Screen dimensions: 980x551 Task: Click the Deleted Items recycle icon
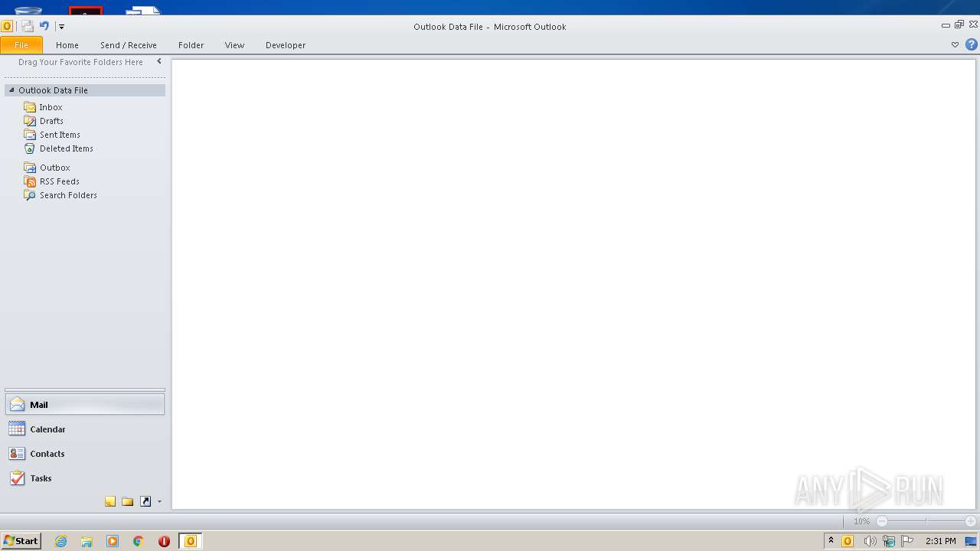pos(30,148)
